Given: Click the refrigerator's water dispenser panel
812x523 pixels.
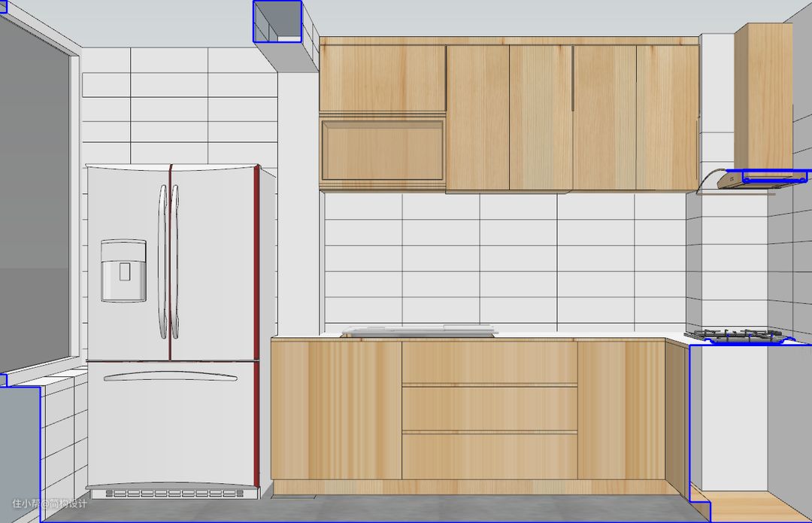Looking at the screenshot, I should (123, 271).
